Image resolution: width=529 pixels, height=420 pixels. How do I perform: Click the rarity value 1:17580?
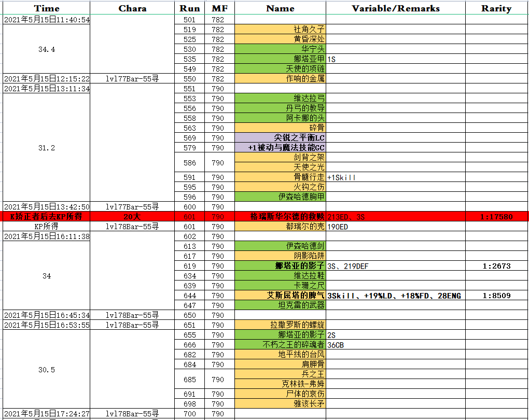tap(497, 217)
